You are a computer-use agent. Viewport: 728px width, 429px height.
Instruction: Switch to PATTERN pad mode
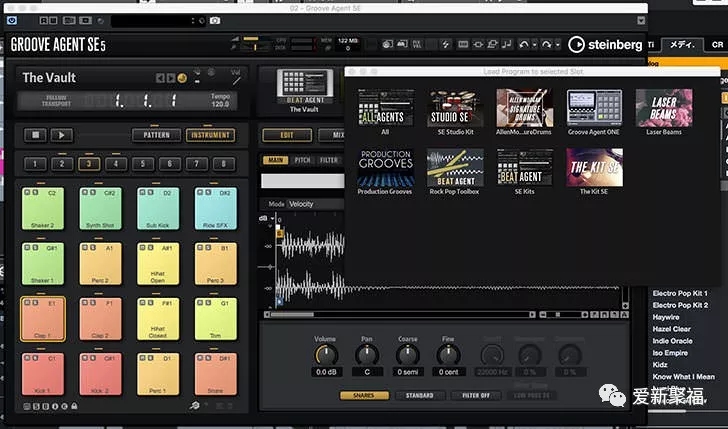156,135
